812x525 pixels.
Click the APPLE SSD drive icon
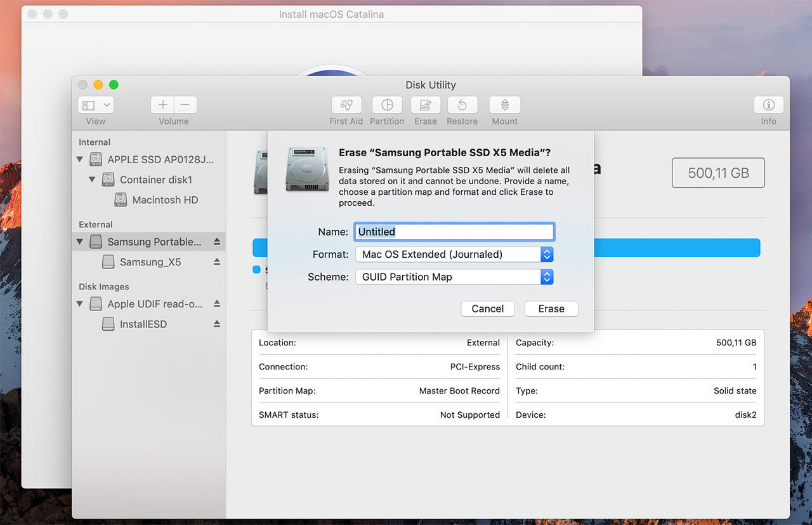point(96,159)
